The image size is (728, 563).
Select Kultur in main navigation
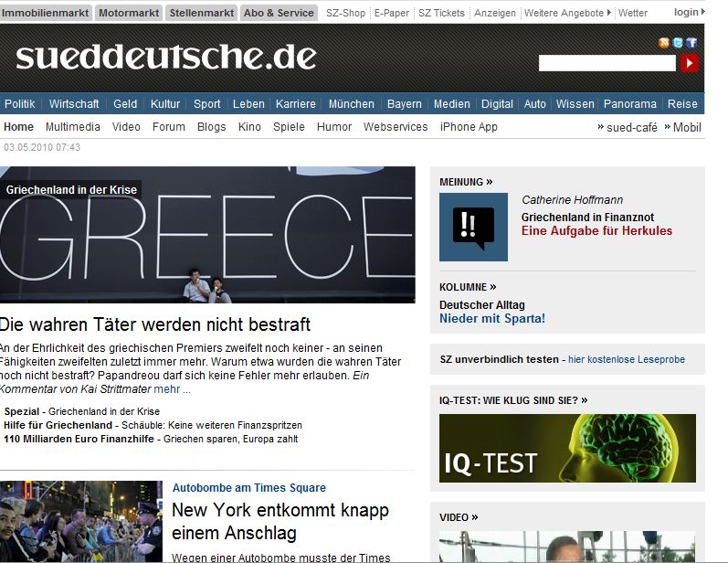pyautogui.click(x=164, y=103)
